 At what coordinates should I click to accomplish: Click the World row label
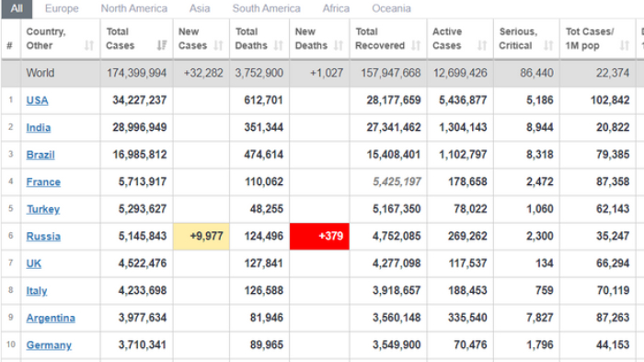point(40,73)
